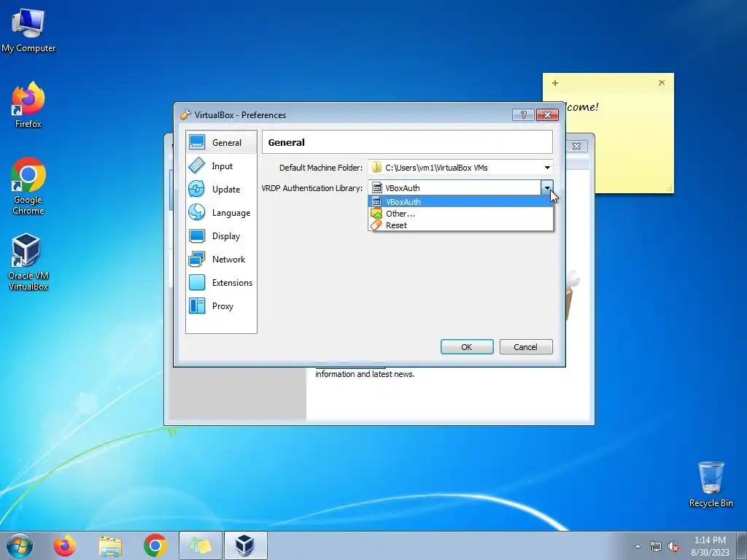Dismiss preferences with the Cancel button
The height and width of the screenshot is (560, 747).
point(526,346)
